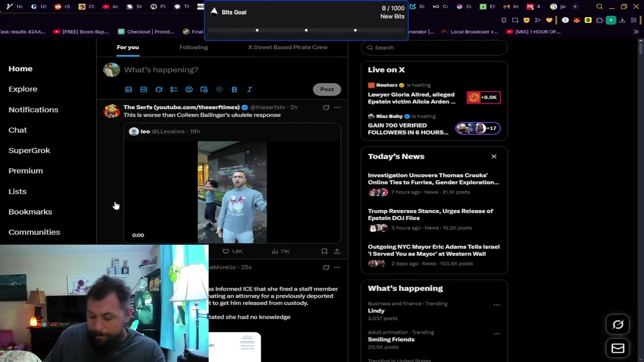Viewport: 644px width, 362px height.
Task: Tag a location on the new post
Action: click(x=219, y=89)
